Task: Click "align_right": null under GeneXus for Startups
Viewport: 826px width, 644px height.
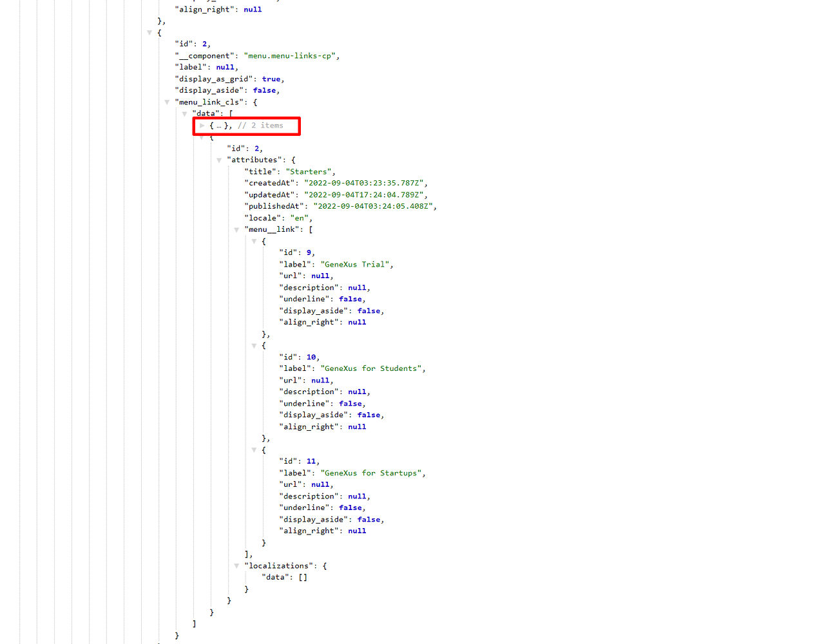Action: (322, 531)
